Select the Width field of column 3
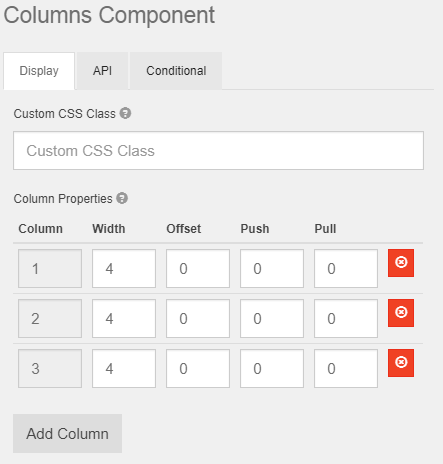The image size is (443, 464). pos(124,368)
